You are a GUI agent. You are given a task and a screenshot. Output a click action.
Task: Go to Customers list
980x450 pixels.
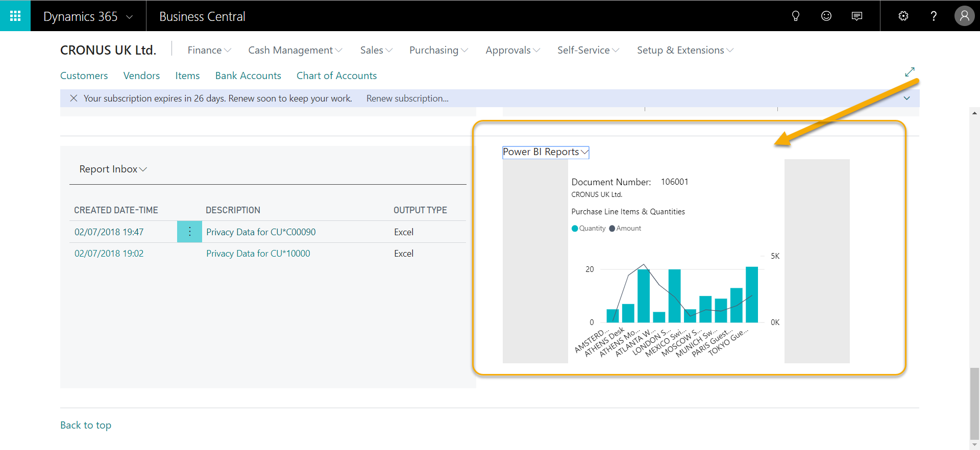click(x=84, y=76)
